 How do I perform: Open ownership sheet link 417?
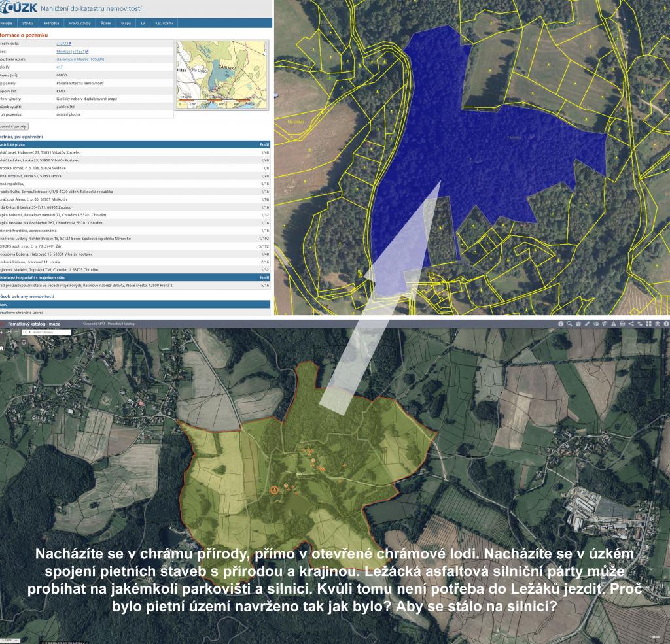click(x=60, y=67)
